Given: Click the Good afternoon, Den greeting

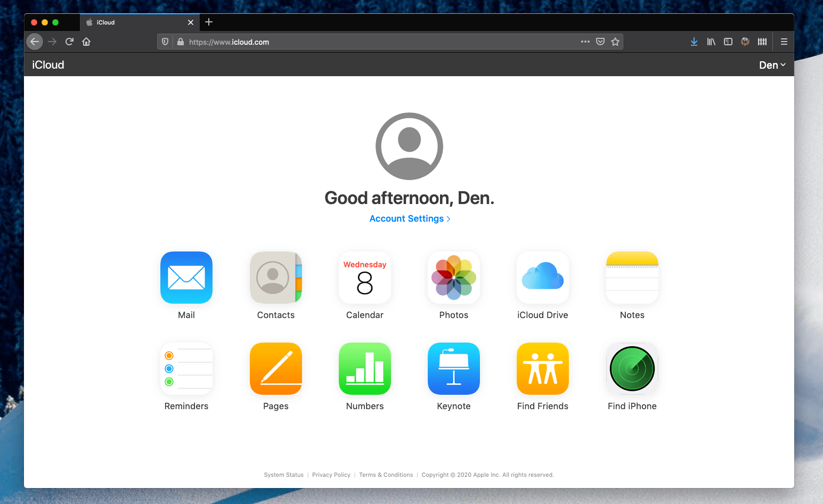Looking at the screenshot, I should [409, 198].
